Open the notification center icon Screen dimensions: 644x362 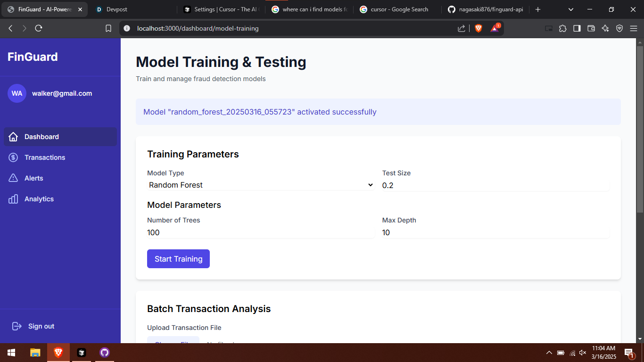click(x=629, y=353)
